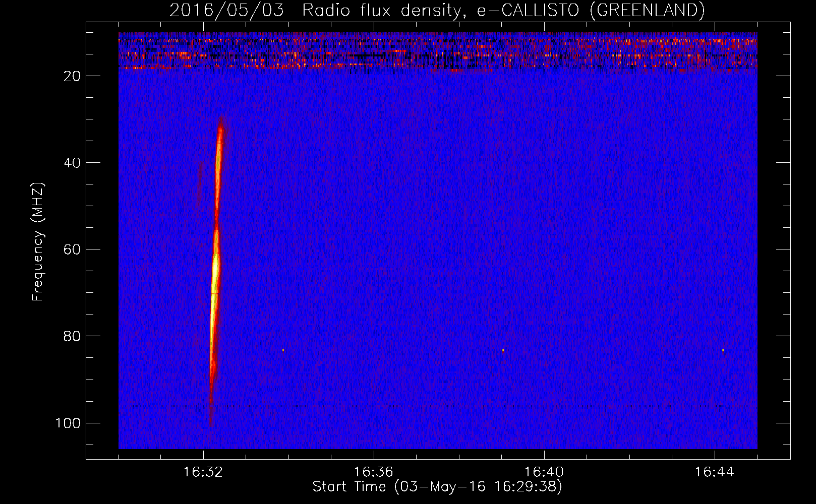Click the 'Start Time (03-May-16 16:29:38)' label
816x504 pixels.
pyautogui.click(x=437, y=487)
